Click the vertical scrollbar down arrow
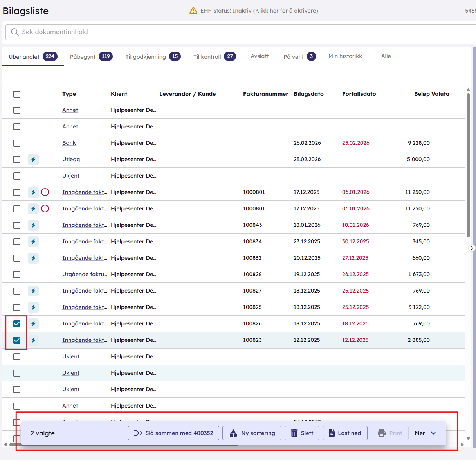The height and width of the screenshot is (460, 476). point(468,438)
